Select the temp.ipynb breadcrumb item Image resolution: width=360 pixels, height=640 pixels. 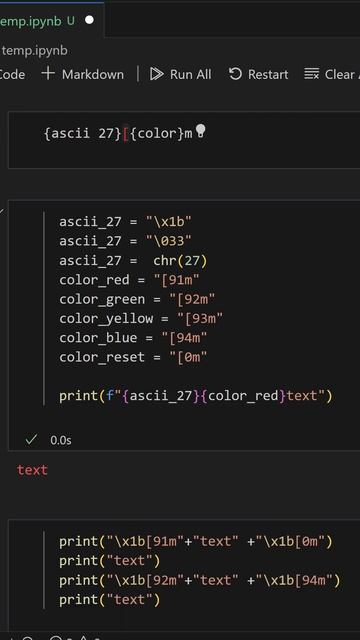tap(34, 51)
